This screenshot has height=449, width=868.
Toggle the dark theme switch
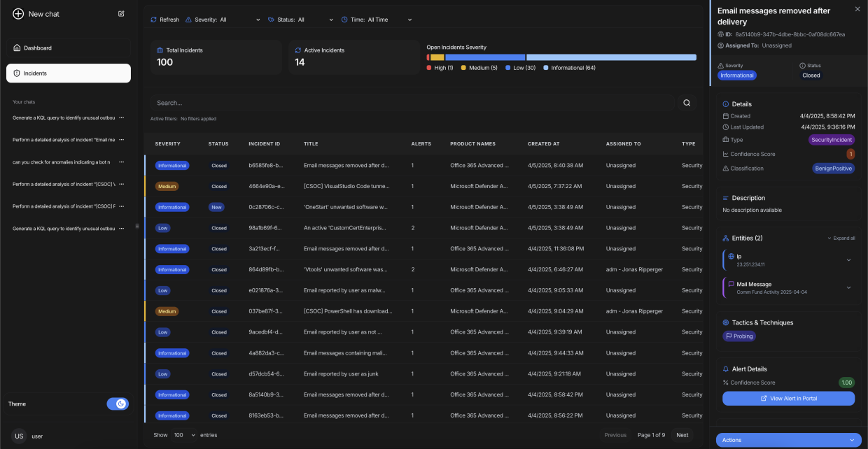tap(118, 404)
